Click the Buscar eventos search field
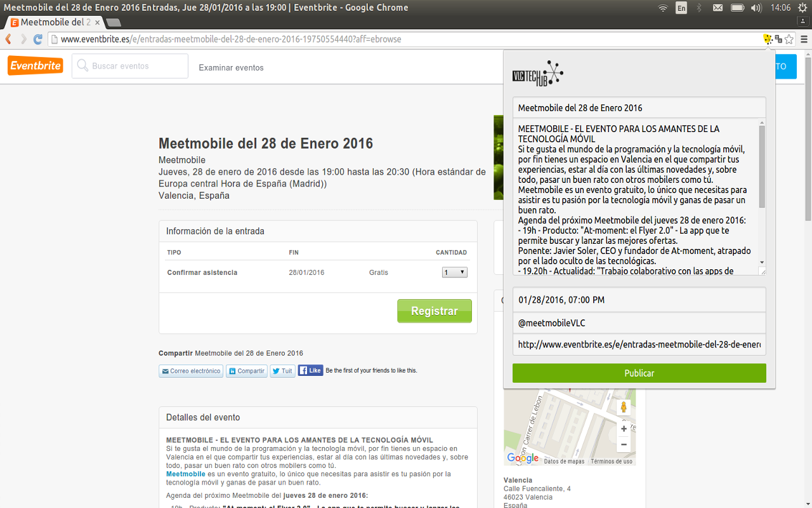 [x=130, y=66]
